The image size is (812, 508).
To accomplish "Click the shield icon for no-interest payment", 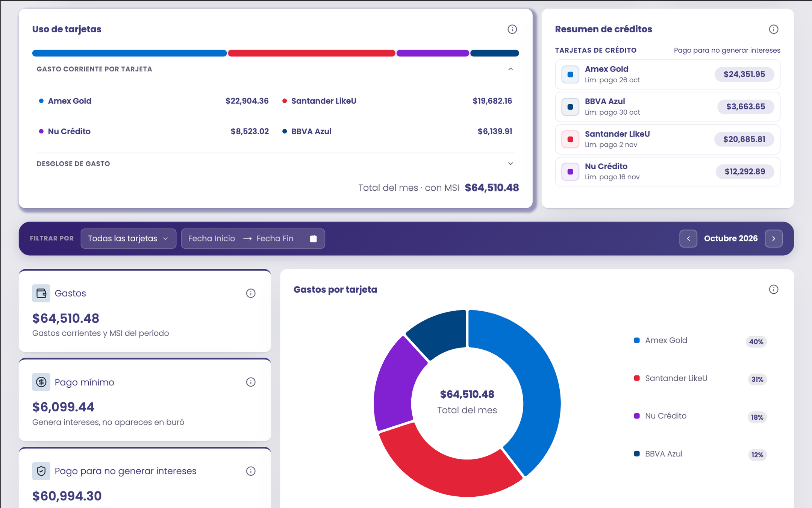I will coord(41,471).
